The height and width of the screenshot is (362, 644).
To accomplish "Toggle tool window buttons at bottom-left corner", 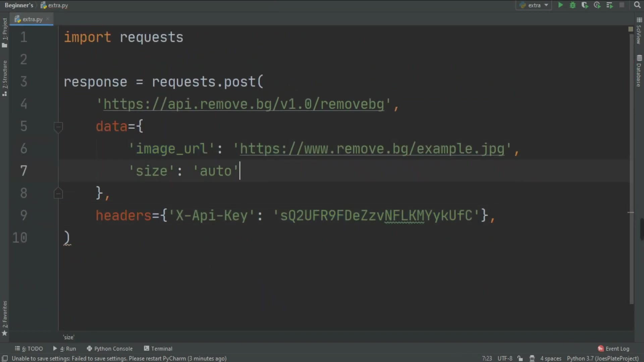I will pyautogui.click(x=5, y=358).
